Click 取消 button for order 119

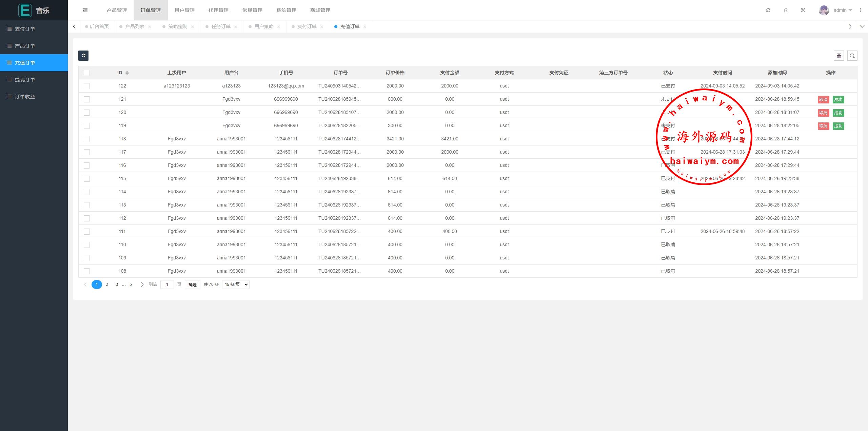[x=823, y=126]
